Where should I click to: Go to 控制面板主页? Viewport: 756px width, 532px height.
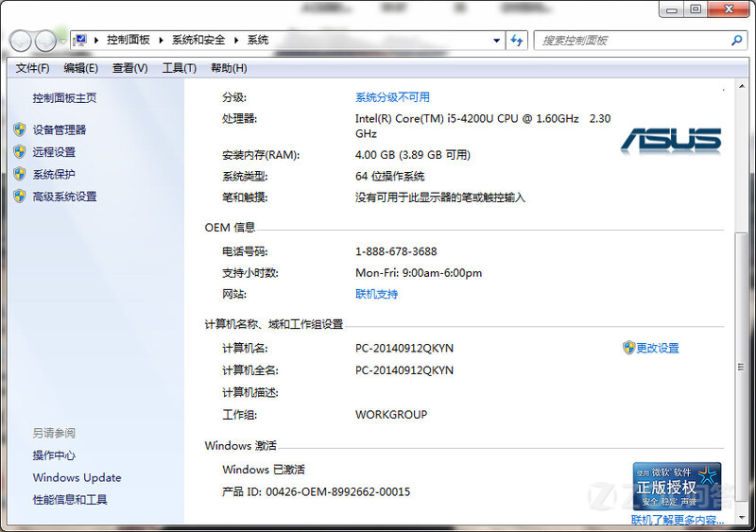click(64, 98)
